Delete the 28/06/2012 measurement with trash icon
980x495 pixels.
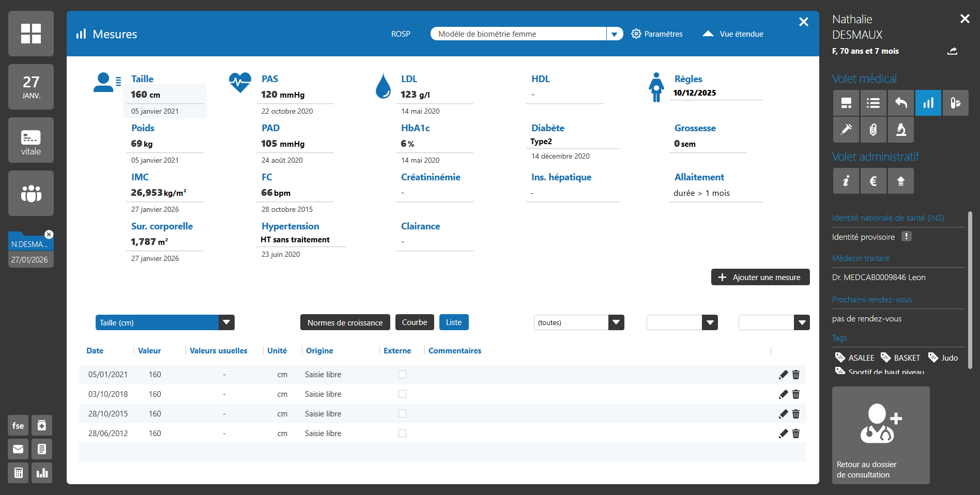(x=796, y=434)
